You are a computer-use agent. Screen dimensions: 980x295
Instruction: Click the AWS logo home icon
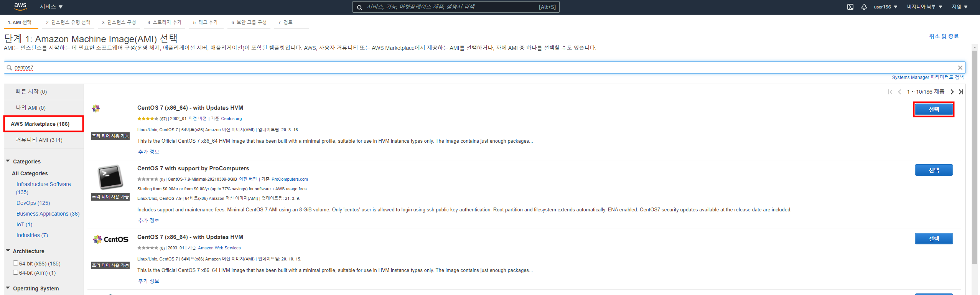(20, 7)
